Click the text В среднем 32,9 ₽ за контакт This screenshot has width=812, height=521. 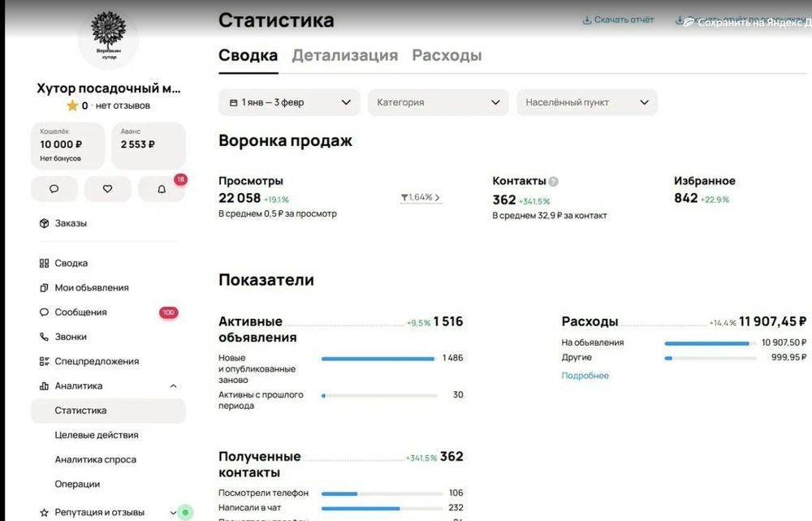pos(550,216)
